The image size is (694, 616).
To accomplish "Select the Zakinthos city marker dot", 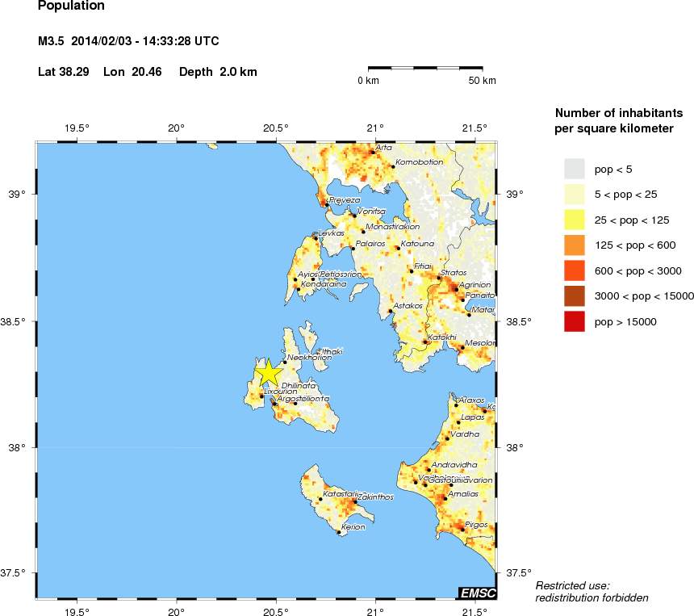I will [x=354, y=502].
